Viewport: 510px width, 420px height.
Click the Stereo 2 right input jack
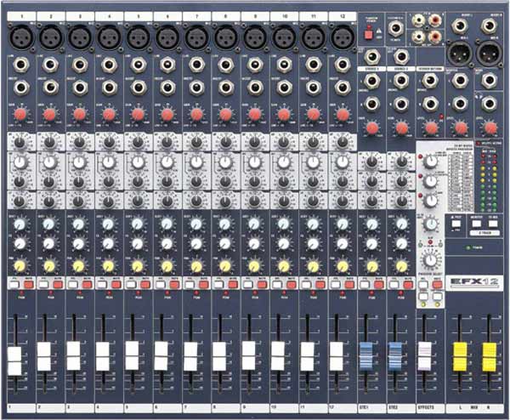click(x=401, y=104)
